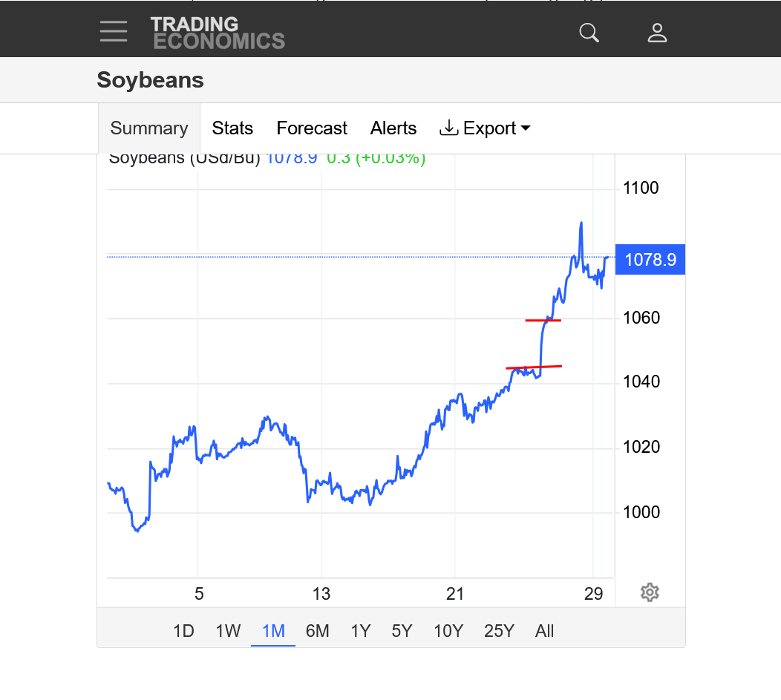Open the Stats tab
The width and height of the screenshot is (781, 700).
tap(232, 128)
